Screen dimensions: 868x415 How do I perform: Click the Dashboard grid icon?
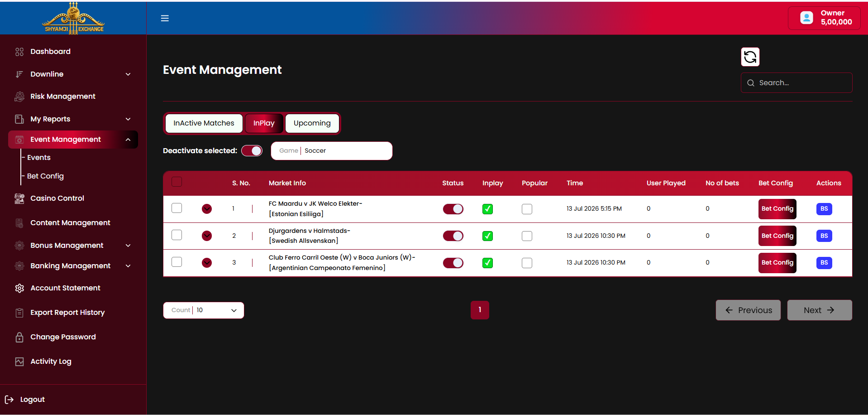[x=19, y=52]
